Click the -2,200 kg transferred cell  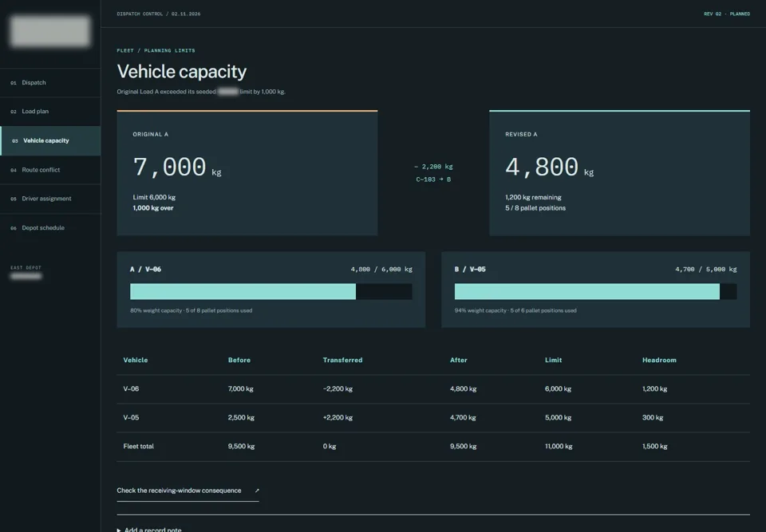338,389
